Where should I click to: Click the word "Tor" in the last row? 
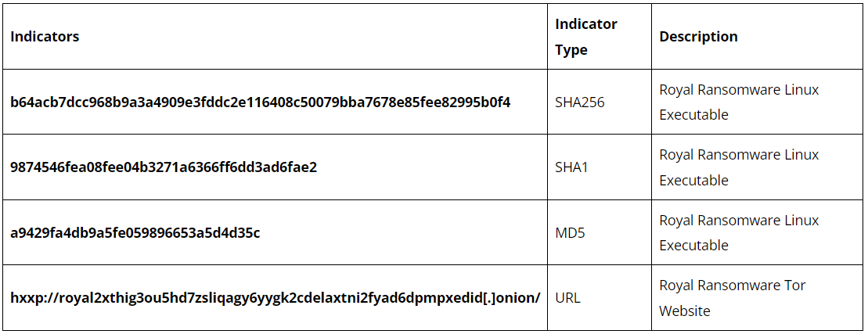[794, 286]
